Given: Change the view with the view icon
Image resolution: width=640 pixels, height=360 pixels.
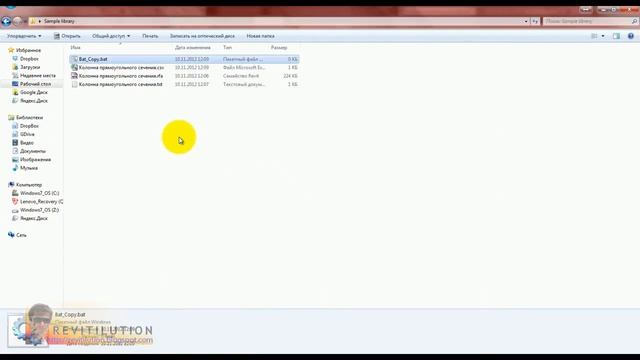Looking at the screenshot, I should coord(594,36).
